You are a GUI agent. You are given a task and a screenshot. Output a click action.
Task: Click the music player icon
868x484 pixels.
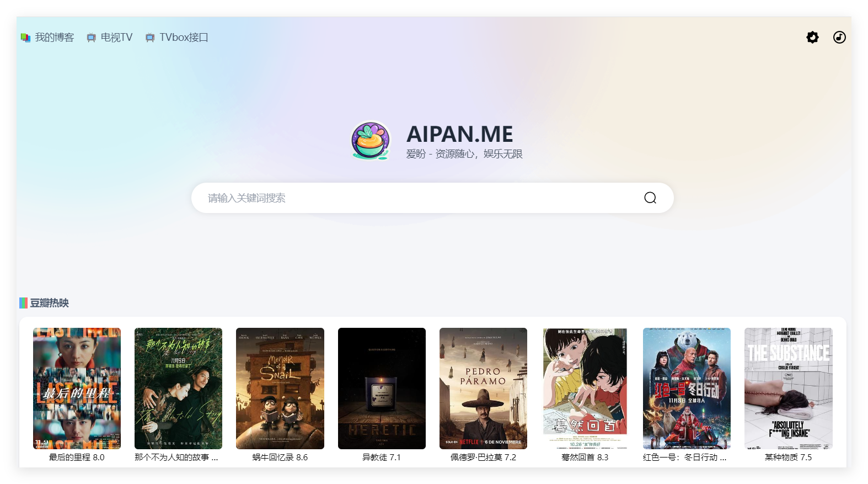coord(839,37)
